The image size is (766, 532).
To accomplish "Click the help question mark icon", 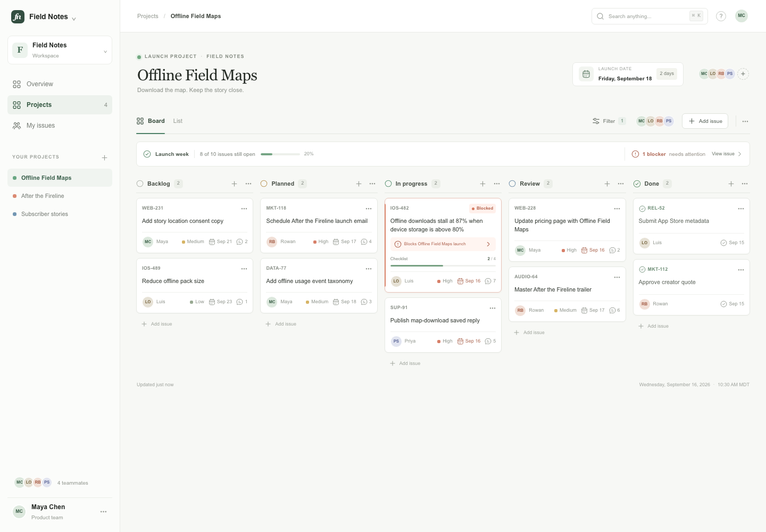I will (x=721, y=16).
